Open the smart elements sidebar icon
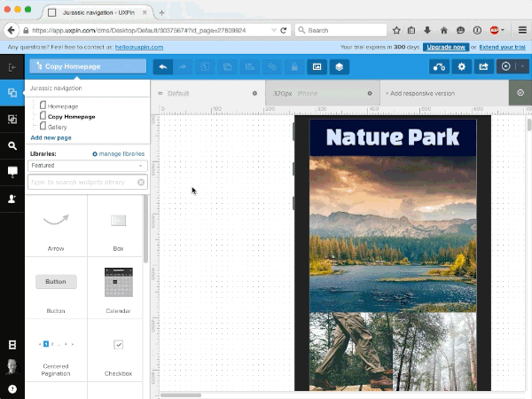This screenshot has width=532, height=399. (x=12, y=119)
